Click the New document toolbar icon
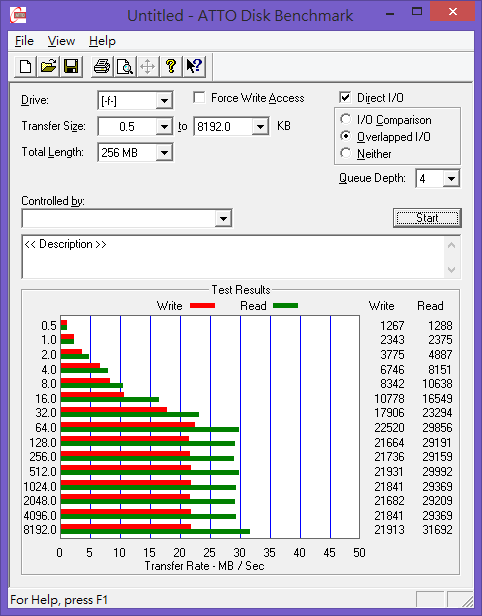This screenshot has width=482, height=616. pos(26,66)
